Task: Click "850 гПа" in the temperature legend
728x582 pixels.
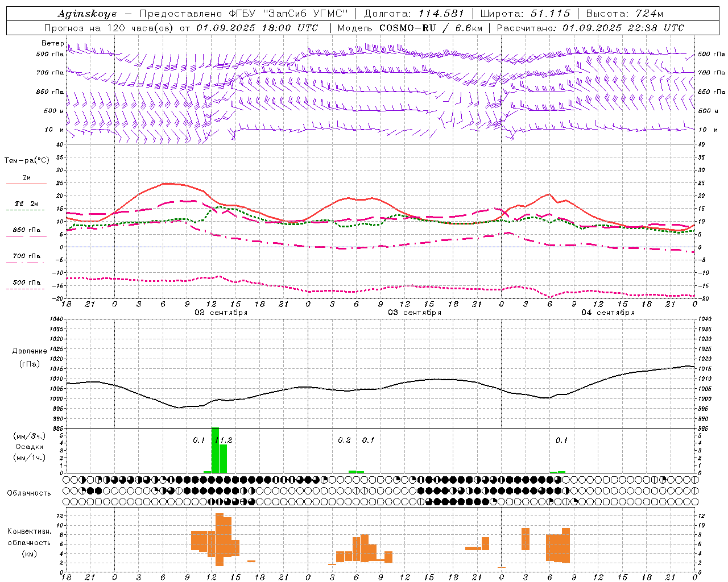Action: (27, 230)
